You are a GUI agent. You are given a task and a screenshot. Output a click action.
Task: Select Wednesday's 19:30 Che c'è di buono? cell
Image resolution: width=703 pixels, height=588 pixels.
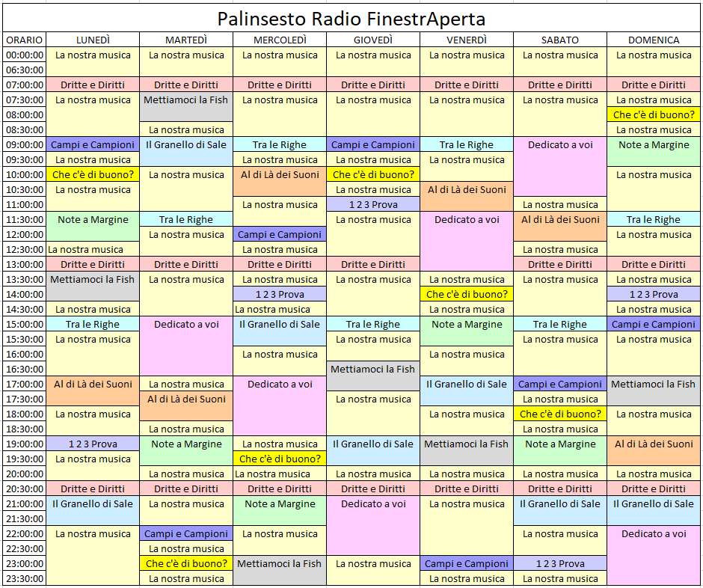[x=280, y=459]
